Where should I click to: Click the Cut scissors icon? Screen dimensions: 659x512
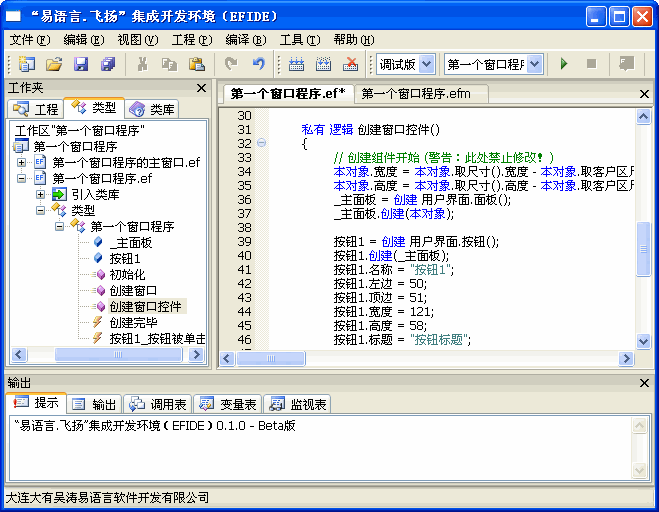coord(143,64)
